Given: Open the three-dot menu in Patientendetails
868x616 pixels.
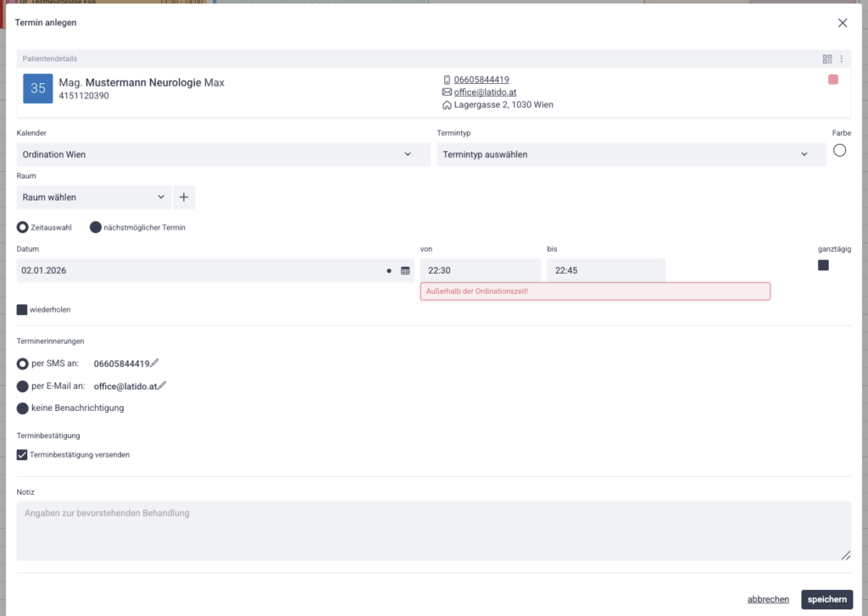Looking at the screenshot, I should click(842, 59).
